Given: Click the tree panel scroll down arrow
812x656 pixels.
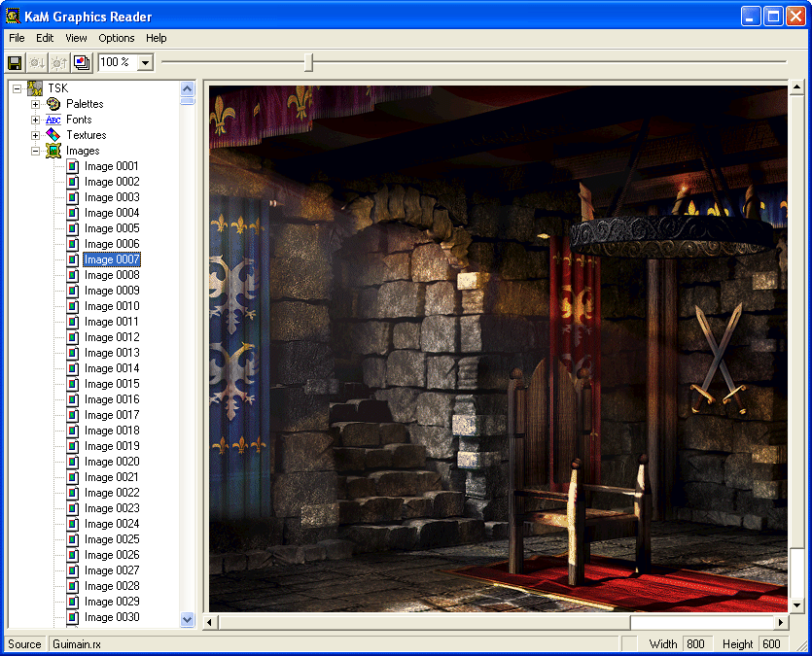Looking at the screenshot, I should (188, 619).
